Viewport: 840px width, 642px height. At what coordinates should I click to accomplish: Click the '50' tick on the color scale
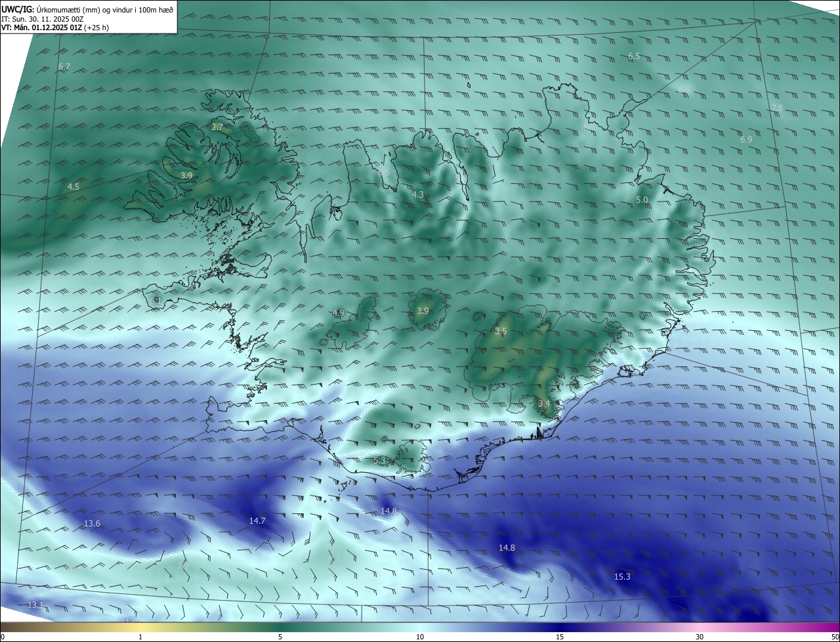(835, 637)
